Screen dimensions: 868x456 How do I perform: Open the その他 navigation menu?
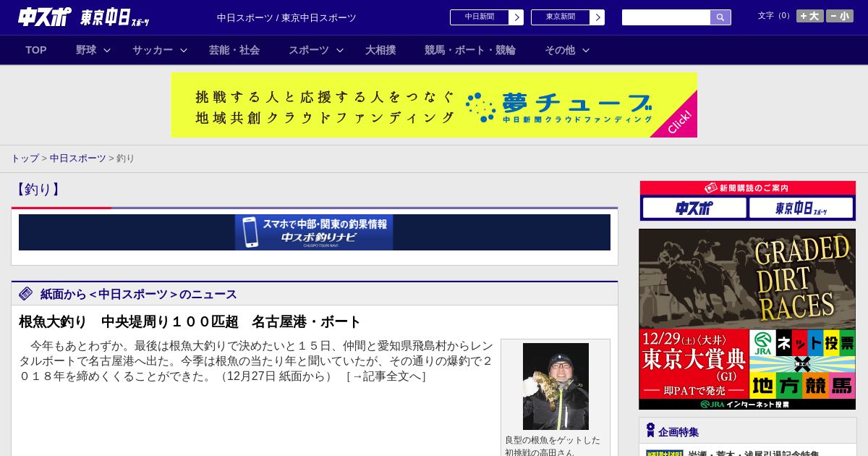click(x=560, y=50)
